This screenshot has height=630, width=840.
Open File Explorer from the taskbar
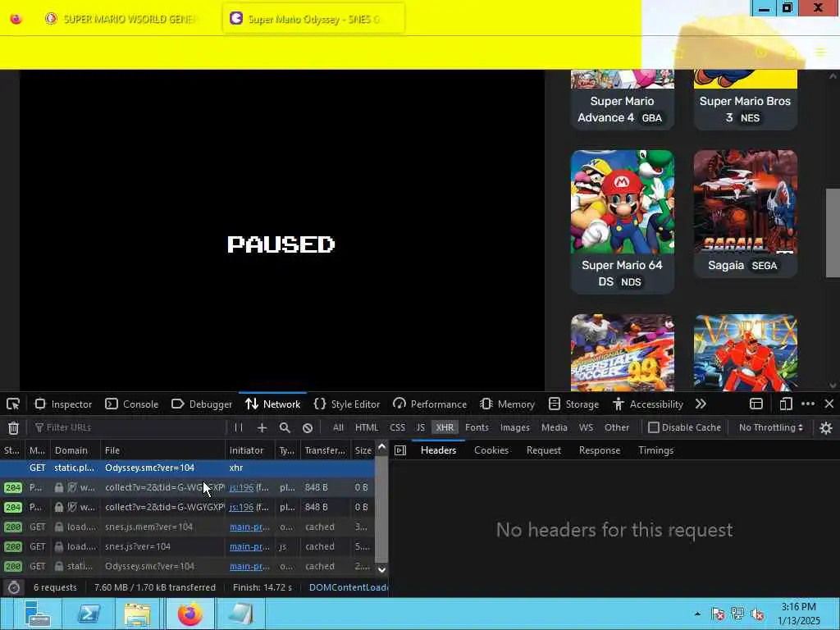(x=138, y=614)
